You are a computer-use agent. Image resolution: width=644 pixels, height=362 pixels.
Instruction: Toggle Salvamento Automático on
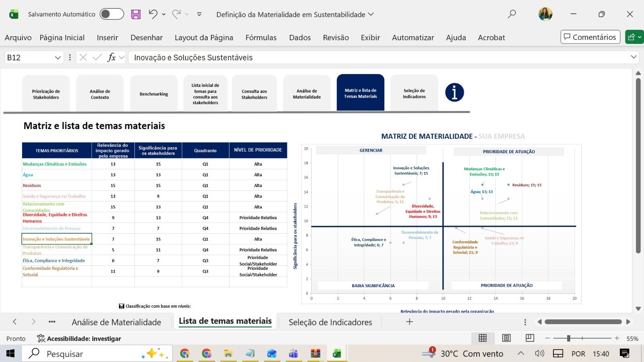coord(111,13)
